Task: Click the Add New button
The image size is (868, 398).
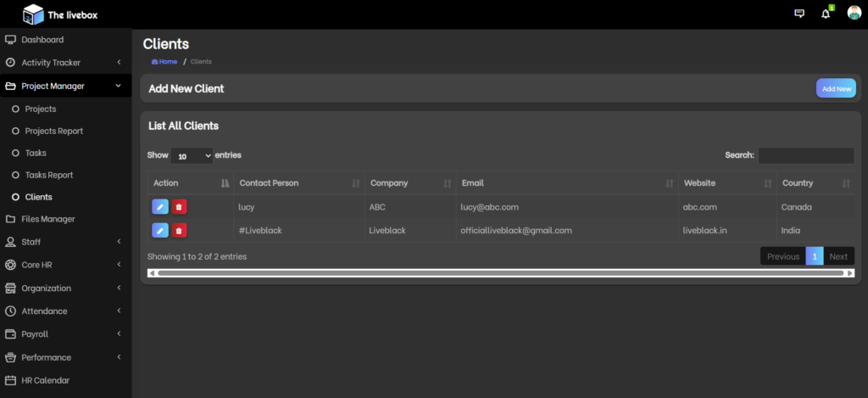Action: 836,88
